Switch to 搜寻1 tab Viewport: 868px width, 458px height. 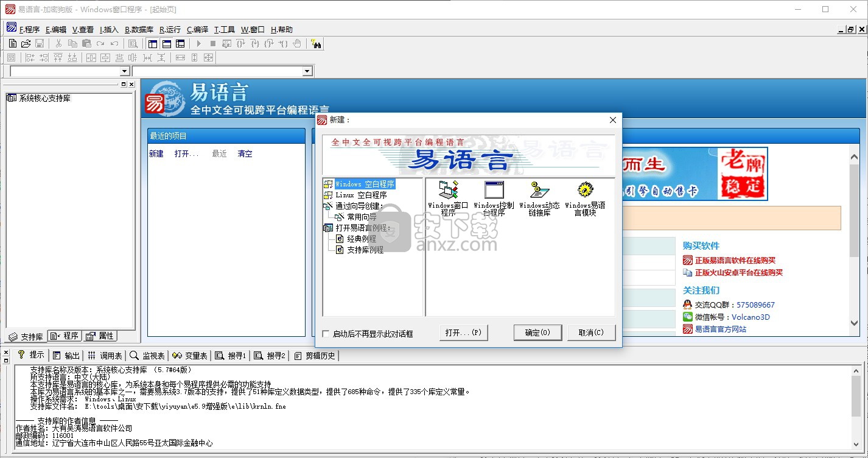coord(231,356)
